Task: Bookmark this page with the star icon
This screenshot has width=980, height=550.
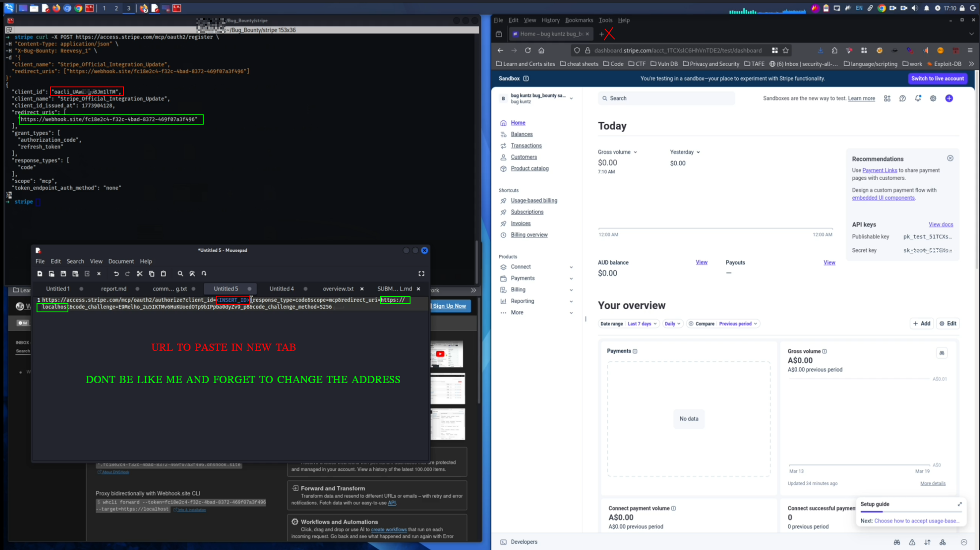Action: click(x=786, y=50)
